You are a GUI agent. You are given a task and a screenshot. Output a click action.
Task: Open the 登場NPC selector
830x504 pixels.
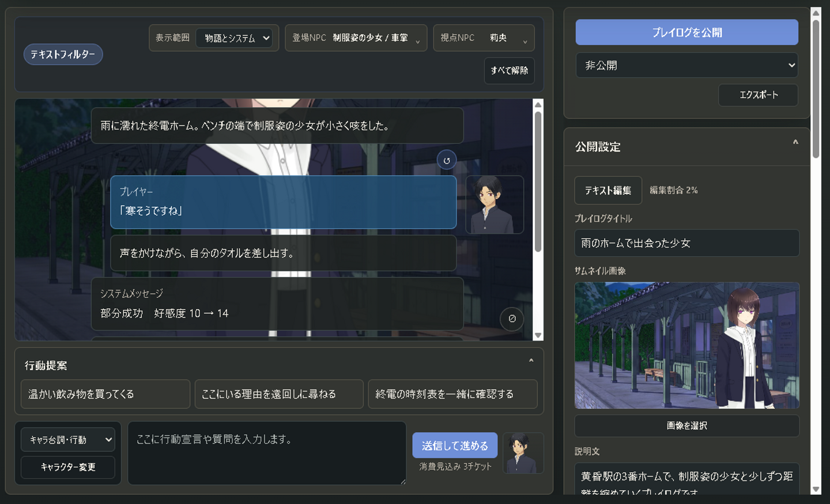356,38
